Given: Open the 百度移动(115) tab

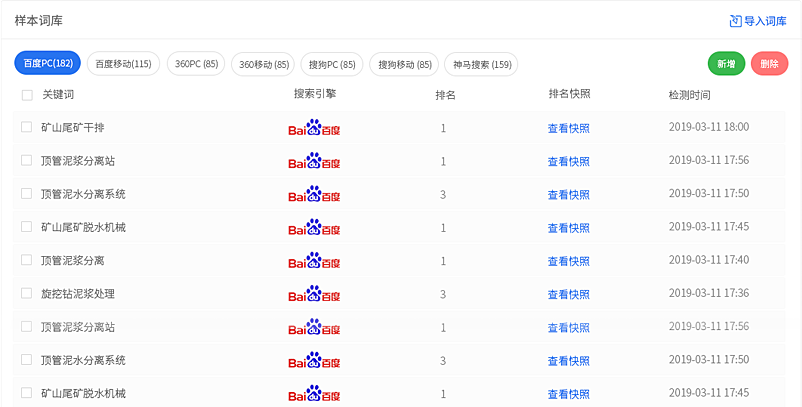Looking at the screenshot, I should 123,64.
